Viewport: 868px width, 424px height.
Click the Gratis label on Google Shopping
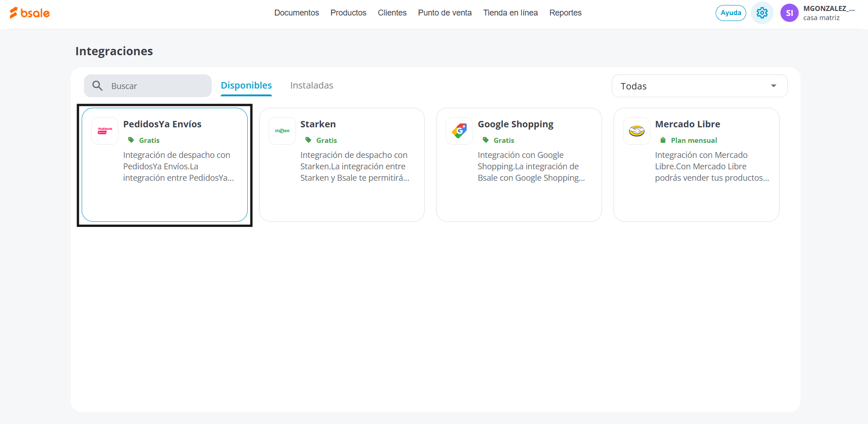(504, 140)
